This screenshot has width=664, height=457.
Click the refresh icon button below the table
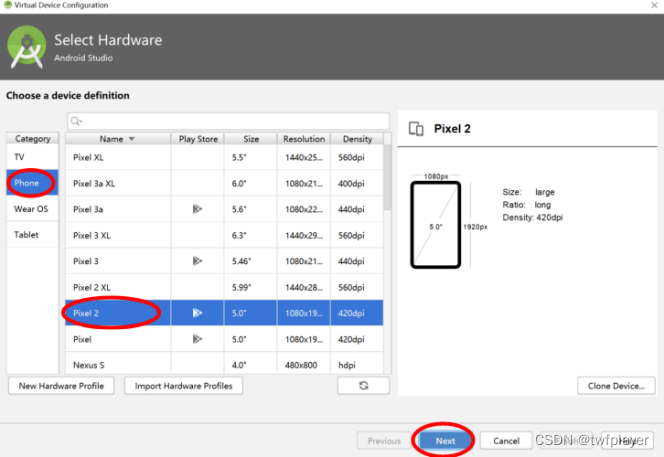tap(363, 385)
